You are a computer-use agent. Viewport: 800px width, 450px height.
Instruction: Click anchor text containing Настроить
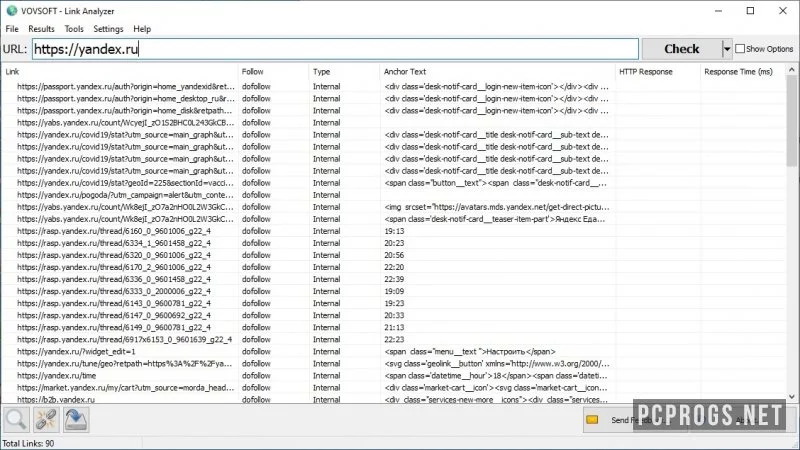(x=470, y=352)
